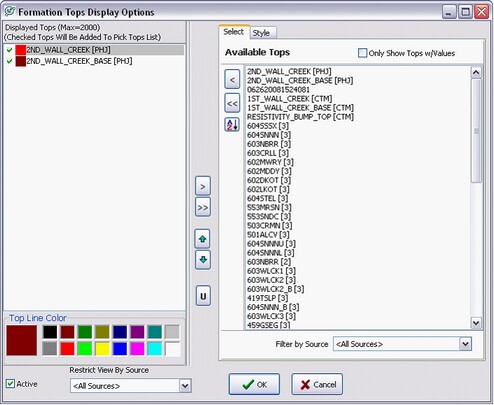This screenshot has width=494, height=405.
Task: Move selected top up with up arrow
Action: point(203,239)
